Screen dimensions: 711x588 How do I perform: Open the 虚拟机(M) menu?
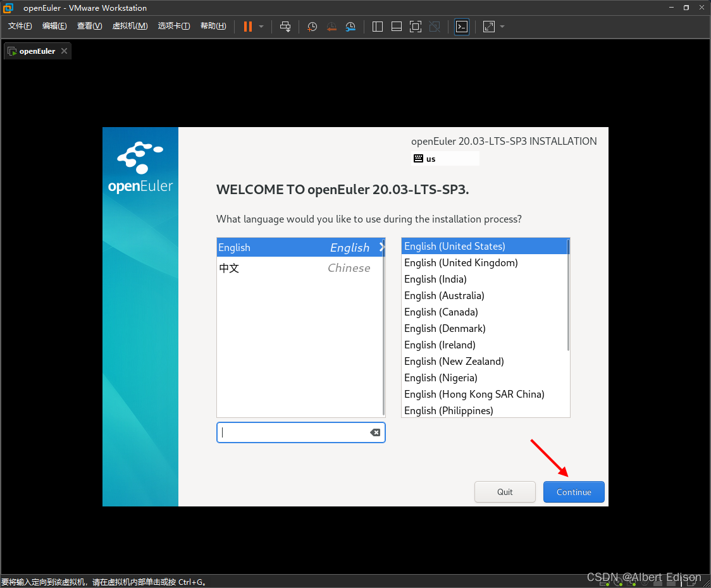(130, 26)
